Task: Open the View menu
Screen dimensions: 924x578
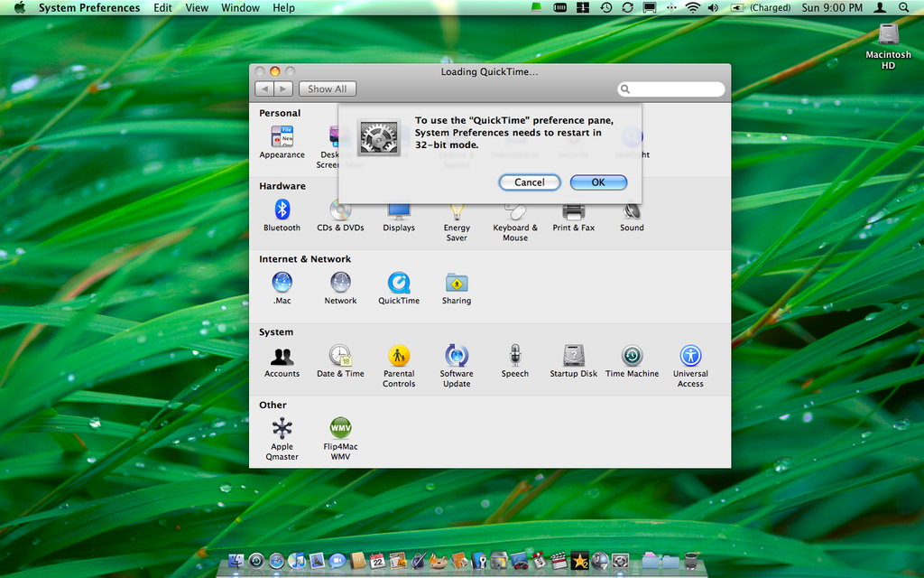Action: 197,7
